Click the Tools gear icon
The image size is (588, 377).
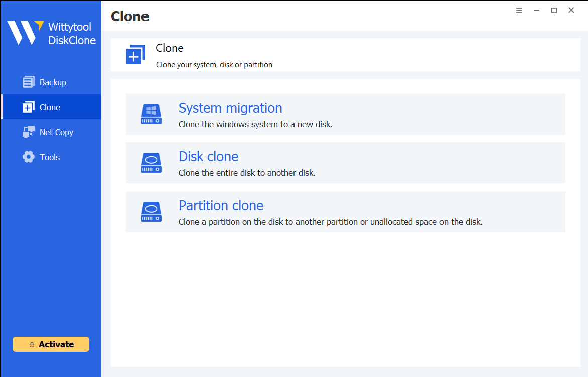[x=29, y=157]
